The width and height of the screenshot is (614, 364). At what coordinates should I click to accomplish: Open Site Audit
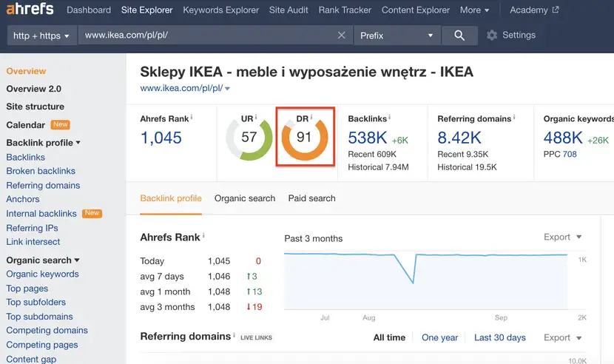[x=289, y=10]
